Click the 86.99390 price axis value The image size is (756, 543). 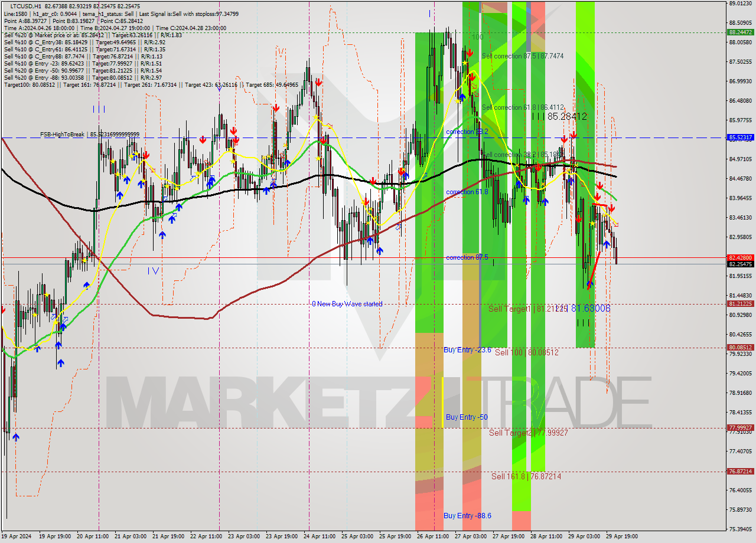click(x=740, y=81)
